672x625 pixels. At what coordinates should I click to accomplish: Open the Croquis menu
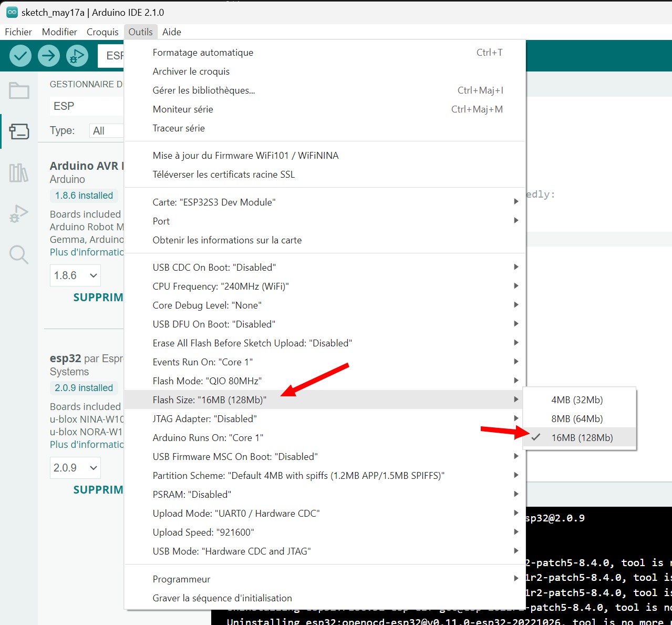(x=102, y=32)
